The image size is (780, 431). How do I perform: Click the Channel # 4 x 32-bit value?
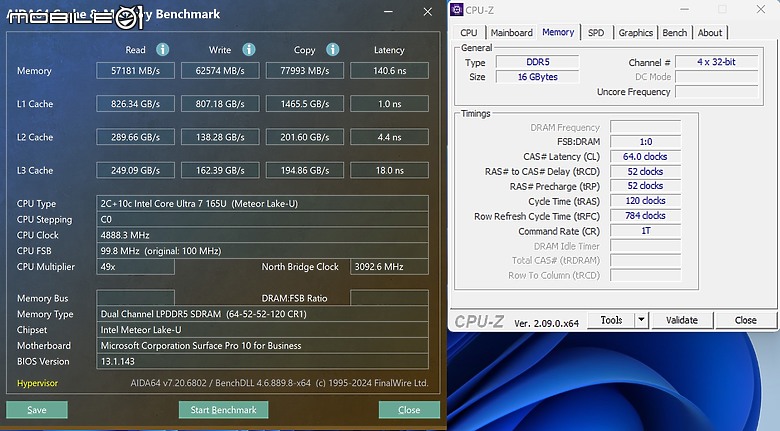tap(716, 62)
